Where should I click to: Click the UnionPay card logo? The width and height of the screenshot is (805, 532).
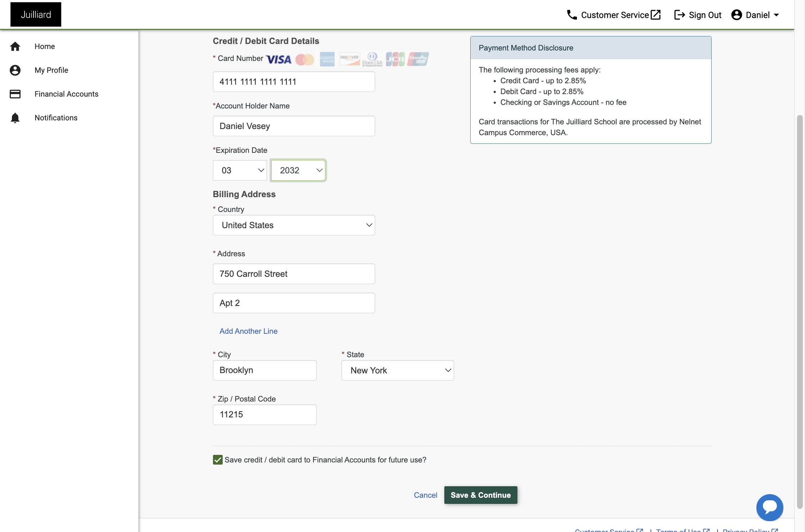[x=418, y=59]
